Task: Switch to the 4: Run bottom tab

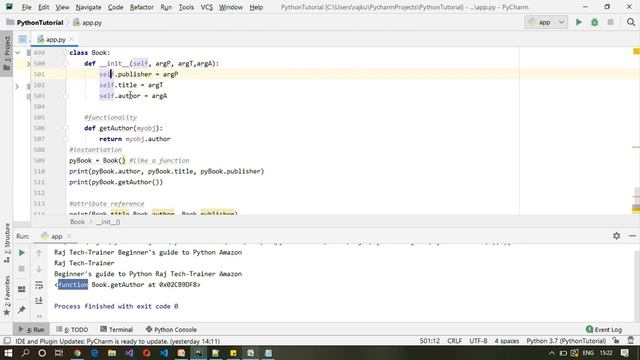Action: click(31, 329)
